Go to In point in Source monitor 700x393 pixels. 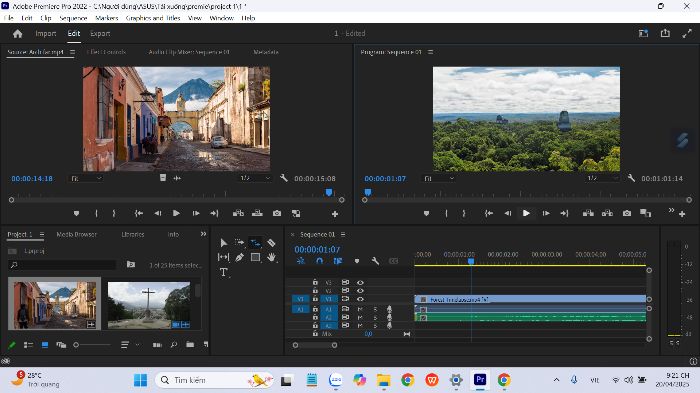[139, 213]
